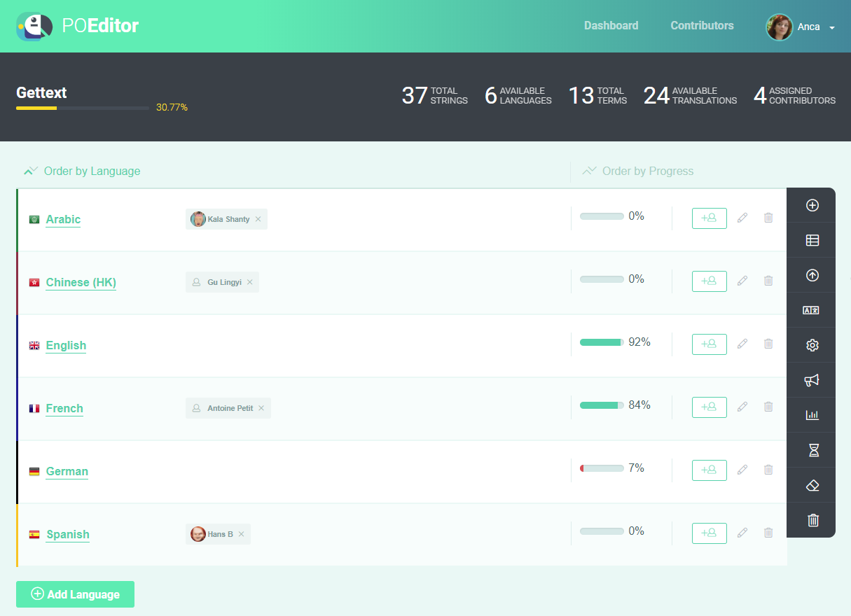Delete the German language row
The image size is (851, 616).
(x=768, y=470)
